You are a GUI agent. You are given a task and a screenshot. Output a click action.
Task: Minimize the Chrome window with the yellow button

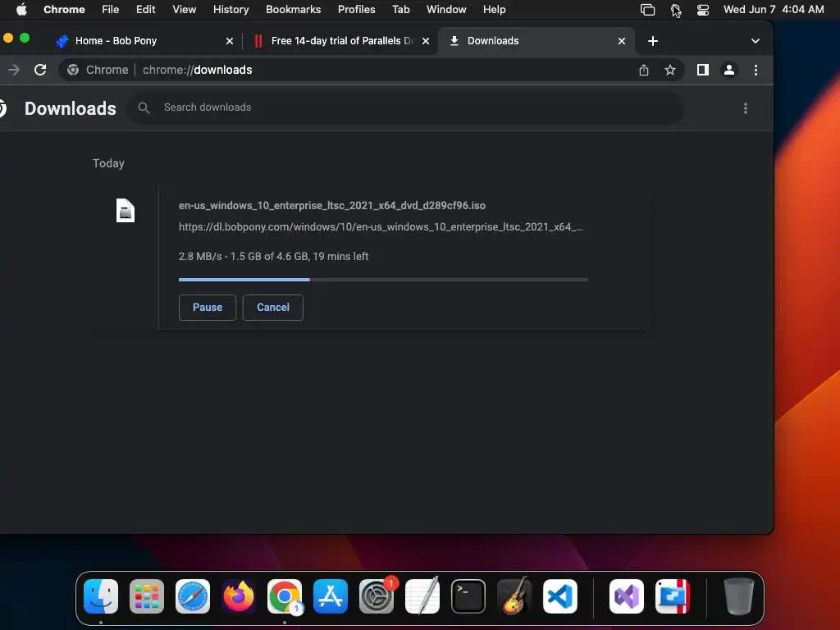8,38
